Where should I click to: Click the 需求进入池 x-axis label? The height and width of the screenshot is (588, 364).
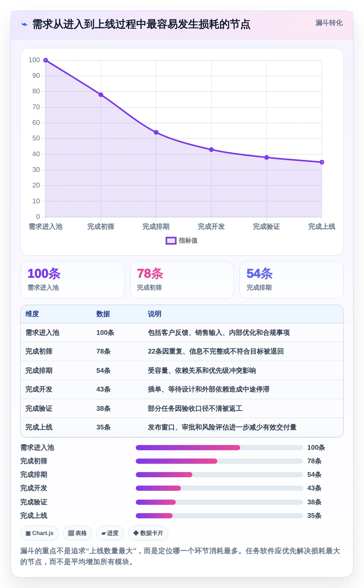pyautogui.click(x=45, y=227)
